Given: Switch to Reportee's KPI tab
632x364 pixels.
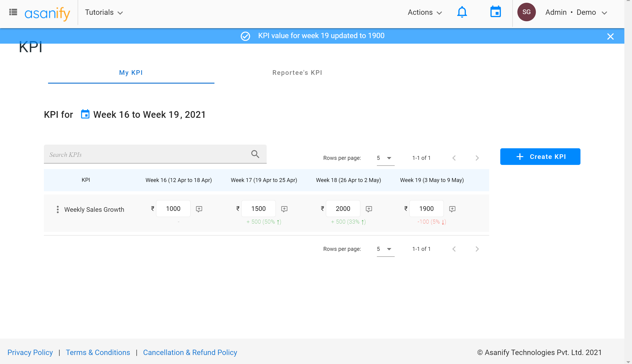Looking at the screenshot, I should click(297, 73).
